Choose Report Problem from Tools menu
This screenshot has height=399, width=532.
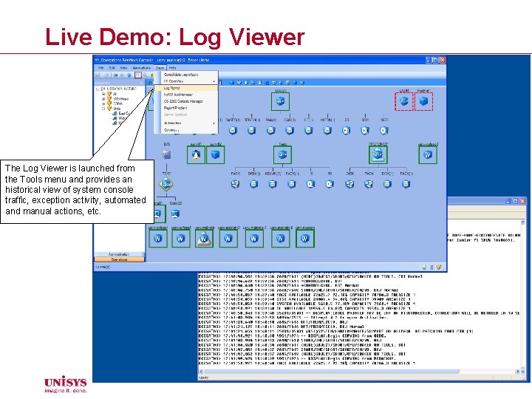(x=185, y=108)
